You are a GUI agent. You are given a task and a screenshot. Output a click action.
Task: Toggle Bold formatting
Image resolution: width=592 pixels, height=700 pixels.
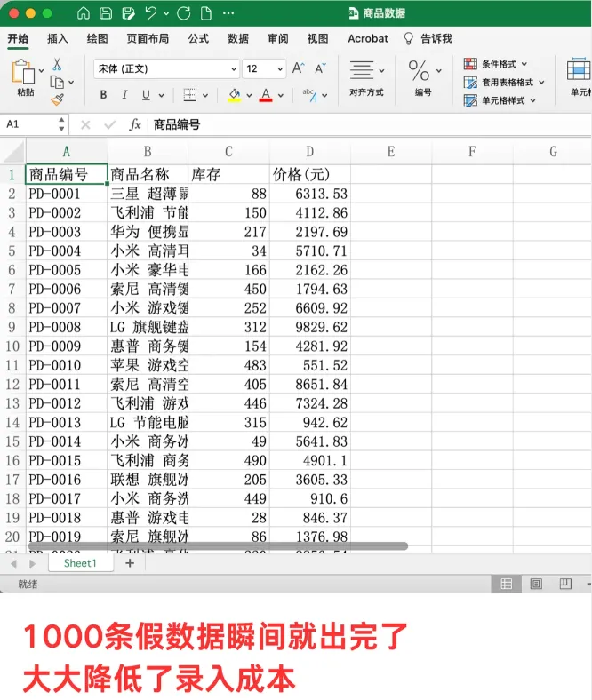tap(103, 95)
